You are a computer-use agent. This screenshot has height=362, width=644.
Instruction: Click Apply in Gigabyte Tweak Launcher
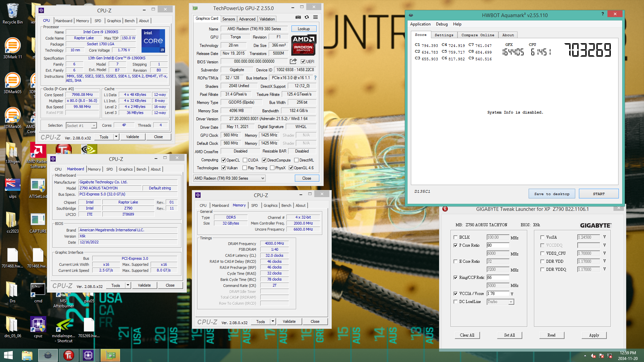(x=594, y=335)
